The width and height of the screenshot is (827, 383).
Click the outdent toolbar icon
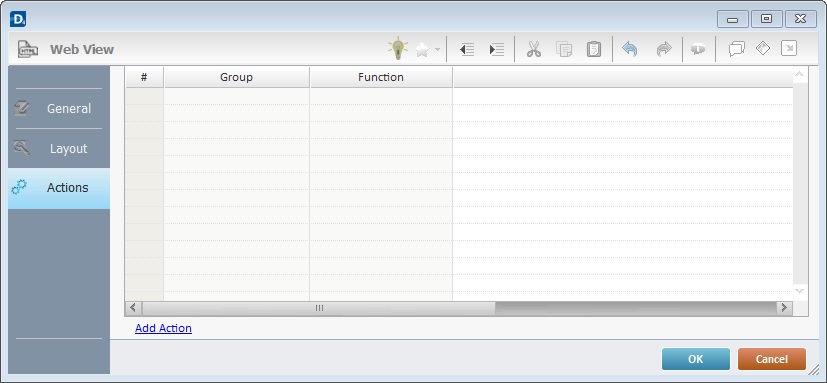pyautogui.click(x=467, y=50)
